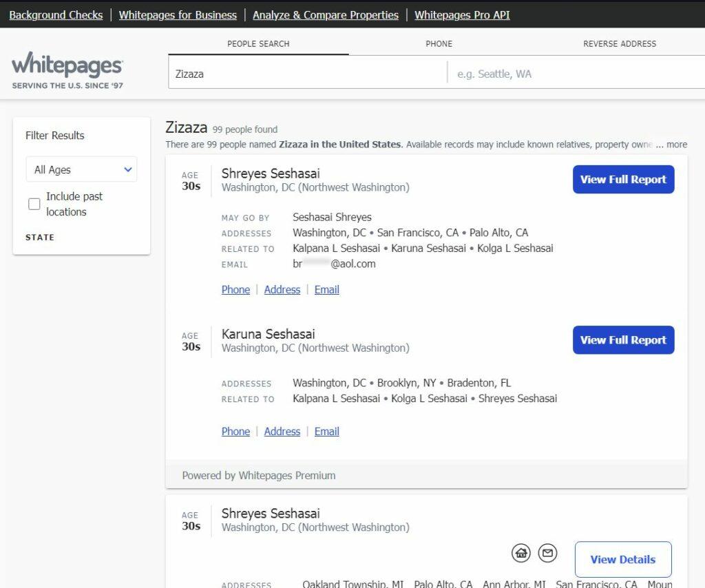Expand description with the more link
This screenshot has width=705, height=588.
[676, 145]
